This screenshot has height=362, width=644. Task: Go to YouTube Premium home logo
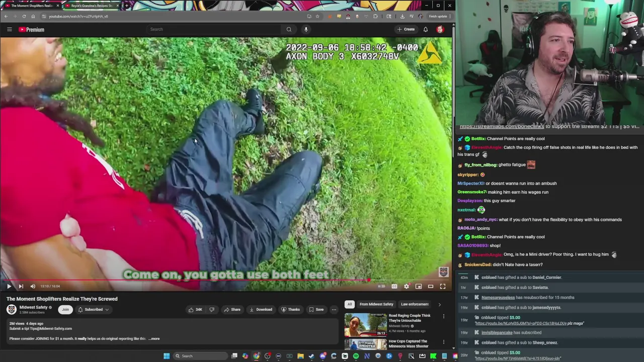[32, 30]
